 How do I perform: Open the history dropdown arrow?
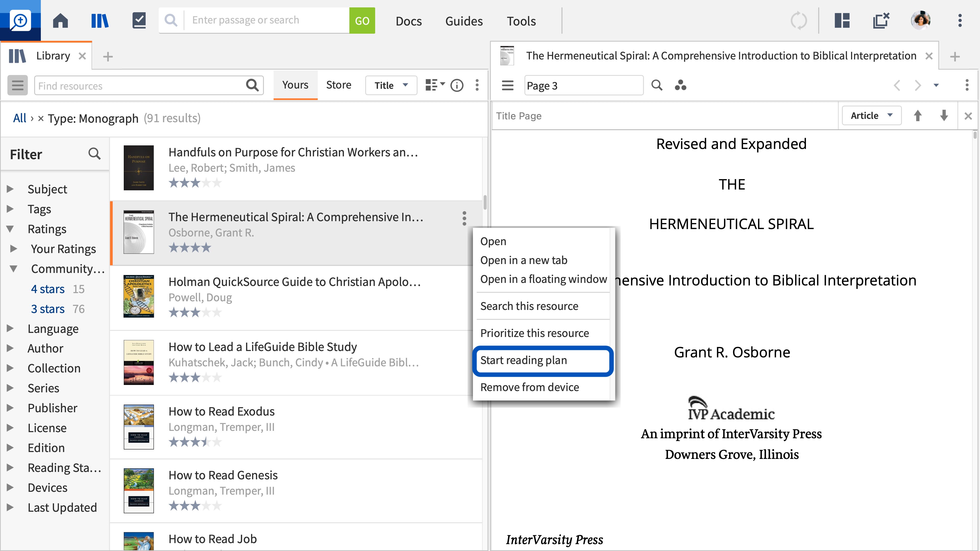[936, 85]
